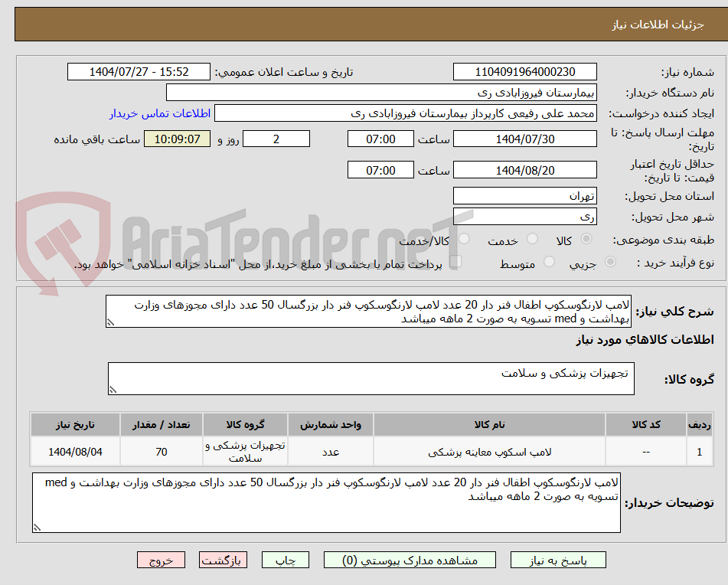Click the چاپ button
Screen dimensions: 728x585
click(x=285, y=560)
